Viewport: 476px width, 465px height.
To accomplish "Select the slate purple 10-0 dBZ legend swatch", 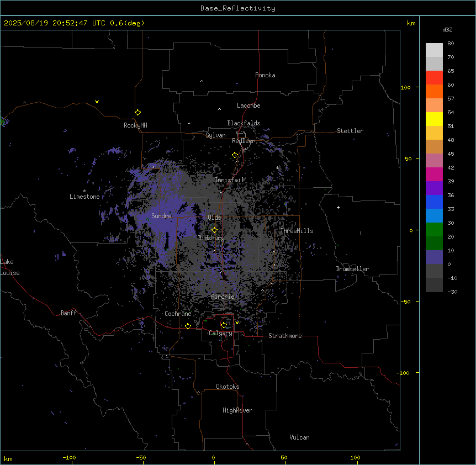I will pos(434,257).
